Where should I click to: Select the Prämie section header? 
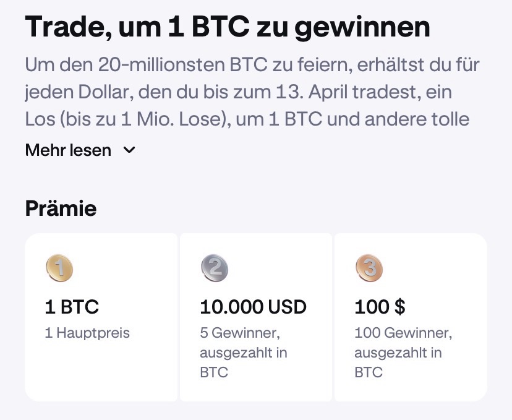60,208
